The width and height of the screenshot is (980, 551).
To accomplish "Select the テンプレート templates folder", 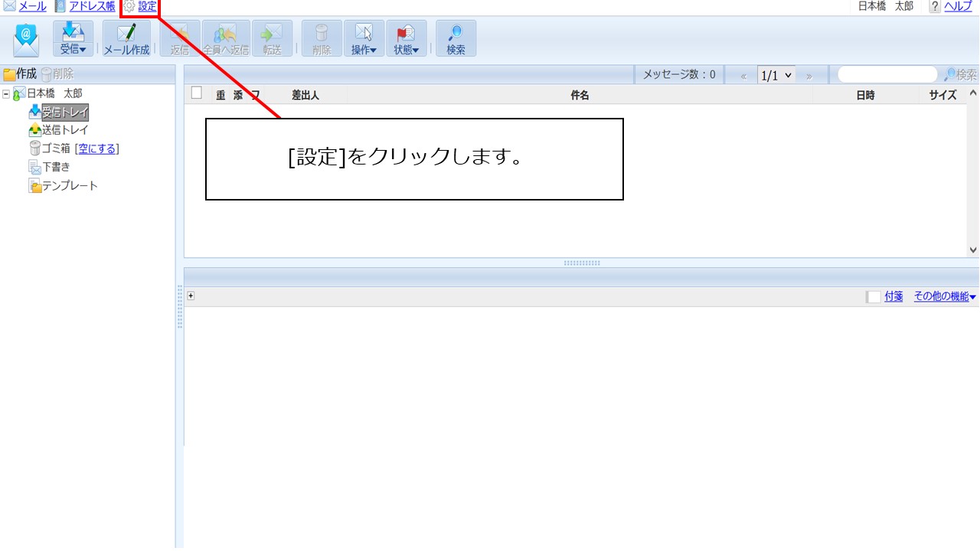I will point(70,185).
